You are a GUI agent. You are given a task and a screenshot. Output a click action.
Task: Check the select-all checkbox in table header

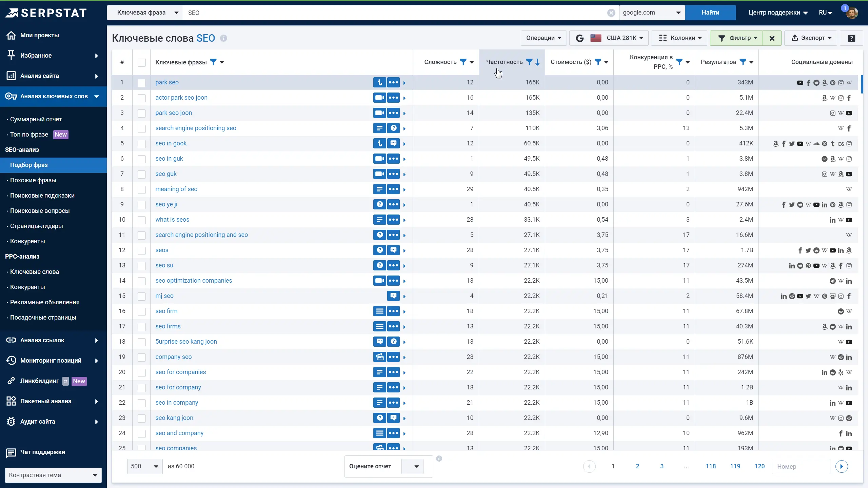pos(142,62)
